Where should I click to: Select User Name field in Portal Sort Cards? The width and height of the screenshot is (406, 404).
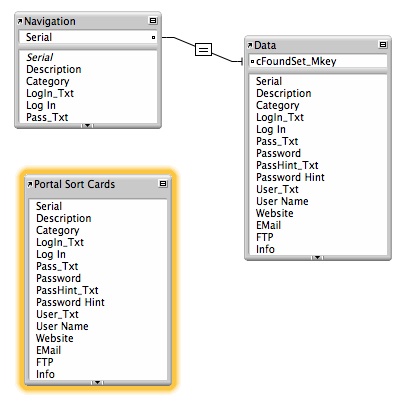click(x=62, y=326)
